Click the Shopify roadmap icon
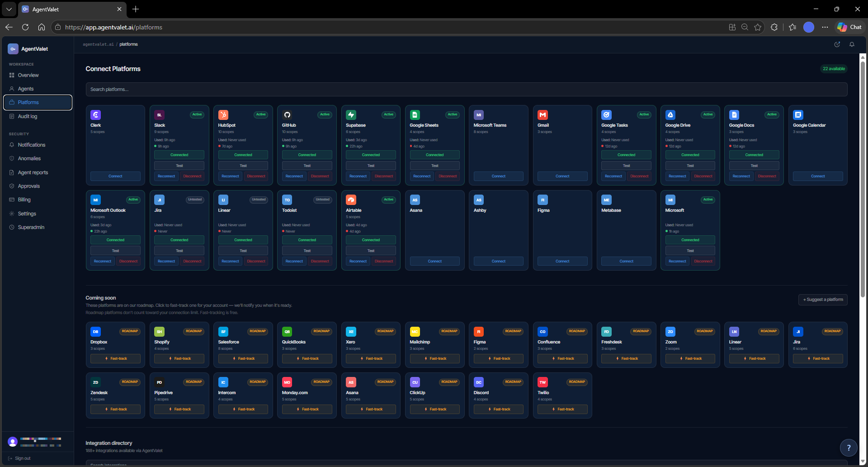 (x=159, y=332)
